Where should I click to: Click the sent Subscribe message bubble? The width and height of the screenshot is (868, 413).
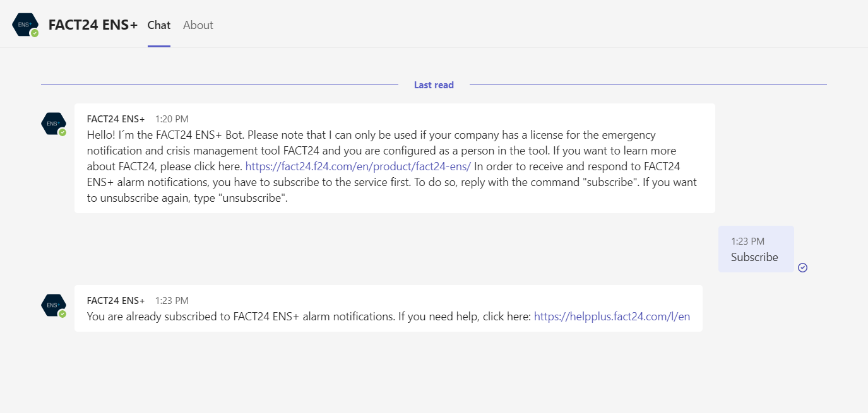point(755,257)
